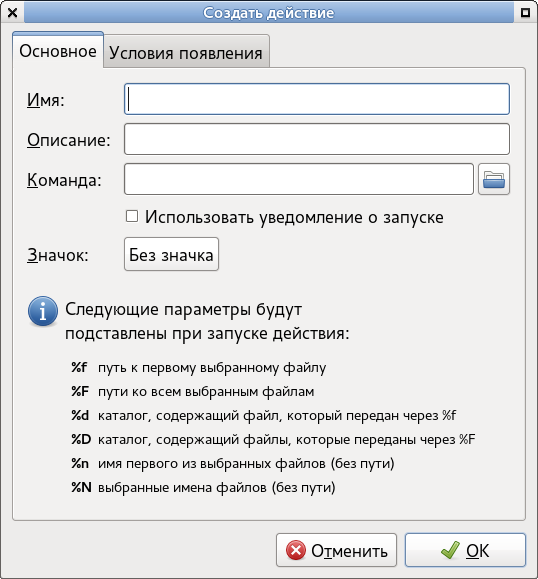Click the %f parameter description line

click(x=199, y=367)
